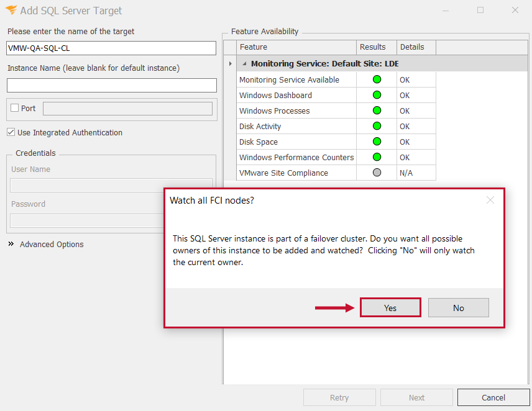Screen dimensions: 532x411
Task: Click the status icon for Windows Performance Counters
Action: pyautogui.click(x=376, y=157)
